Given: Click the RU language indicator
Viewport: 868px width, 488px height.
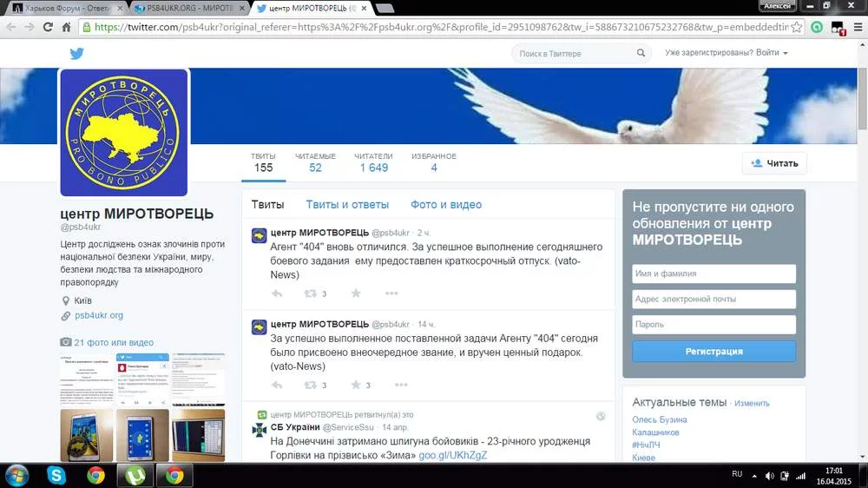Looking at the screenshot, I should click(x=737, y=474).
